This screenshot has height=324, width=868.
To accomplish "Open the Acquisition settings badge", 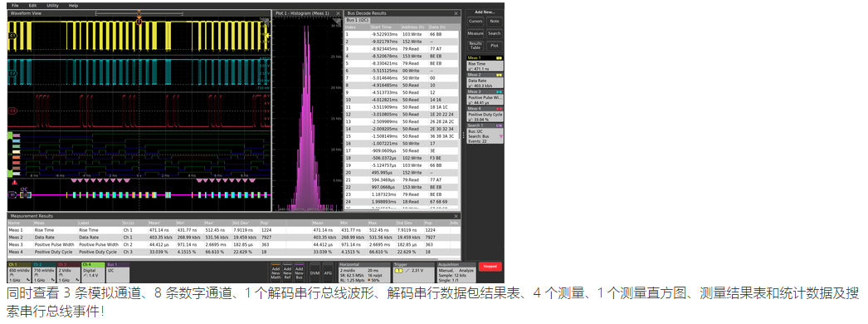I will point(456,272).
